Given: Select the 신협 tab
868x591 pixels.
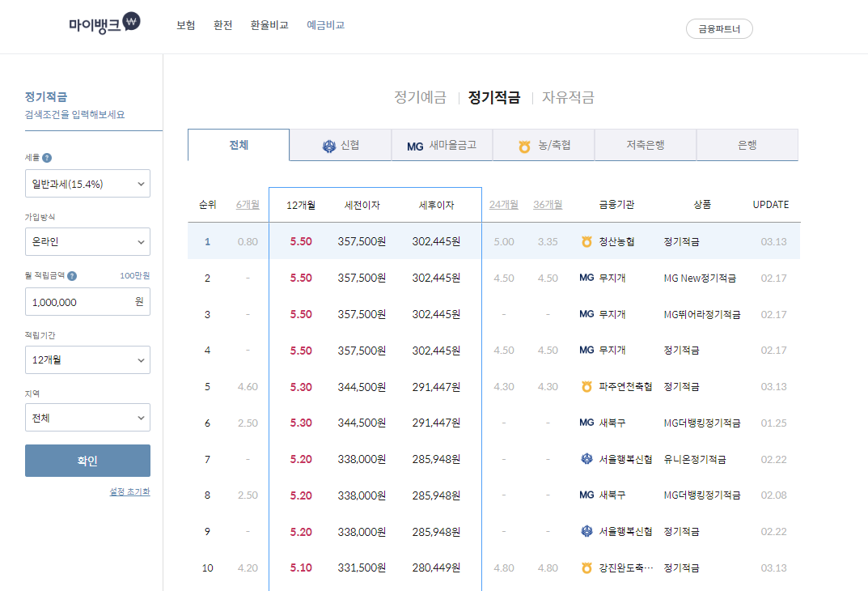Looking at the screenshot, I should [341, 145].
